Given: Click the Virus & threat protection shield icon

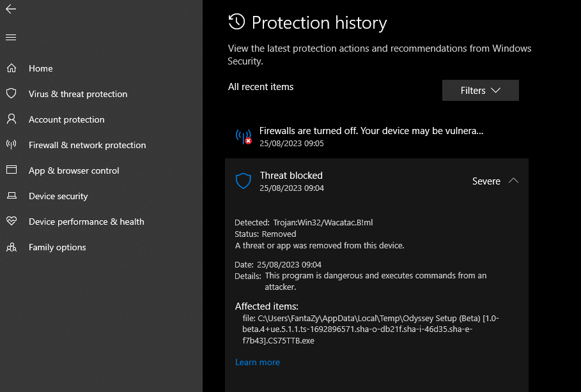Looking at the screenshot, I should [x=12, y=93].
